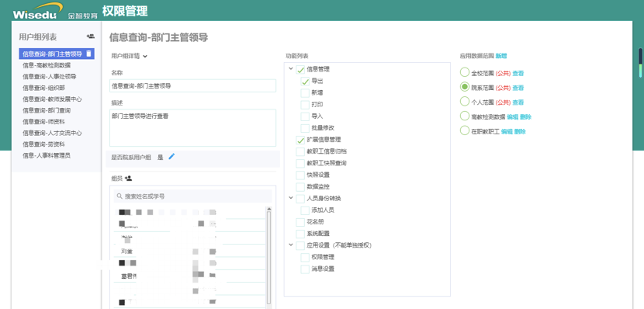Click 查看 link for 全校范围
Image resolution: width=644 pixels, height=309 pixels.
[518, 74]
